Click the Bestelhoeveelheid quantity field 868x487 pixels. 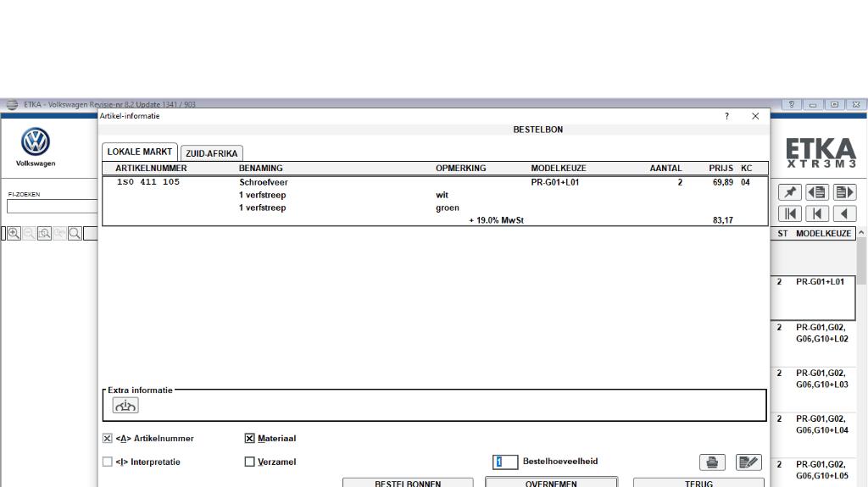coord(505,462)
